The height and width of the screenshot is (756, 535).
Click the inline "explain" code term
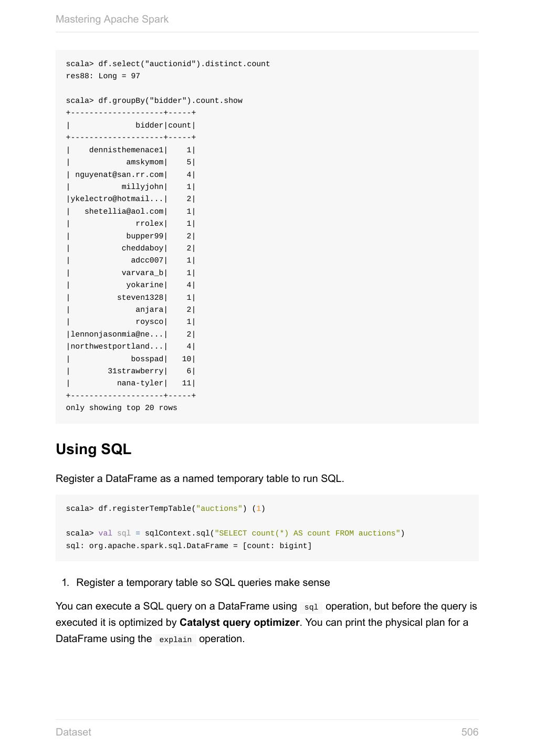[175, 639]
